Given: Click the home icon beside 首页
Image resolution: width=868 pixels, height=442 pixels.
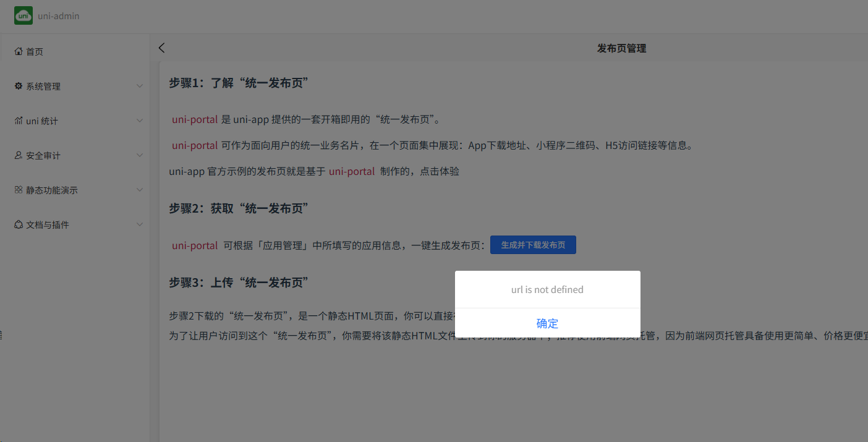Looking at the screenshot, I should point(19,51).
